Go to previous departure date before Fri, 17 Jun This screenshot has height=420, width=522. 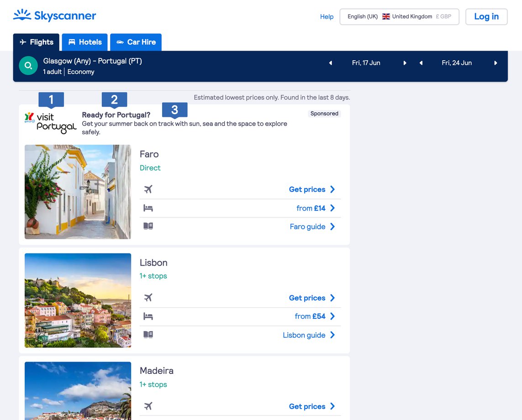coord(331,63)
